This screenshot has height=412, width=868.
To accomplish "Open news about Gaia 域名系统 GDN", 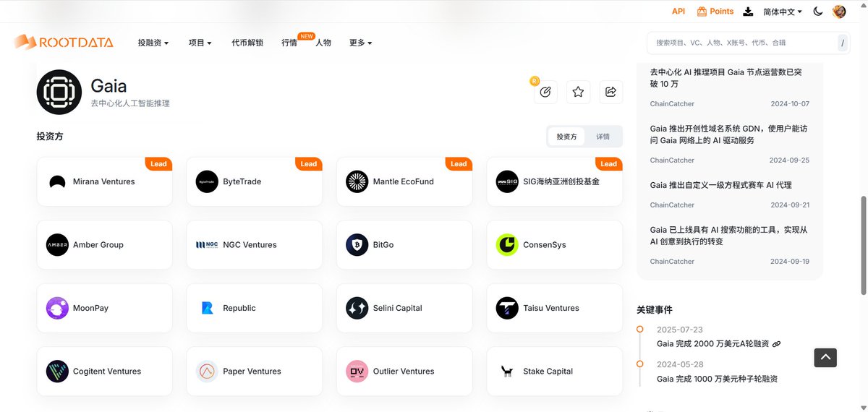I will click(x=728, y=134).
